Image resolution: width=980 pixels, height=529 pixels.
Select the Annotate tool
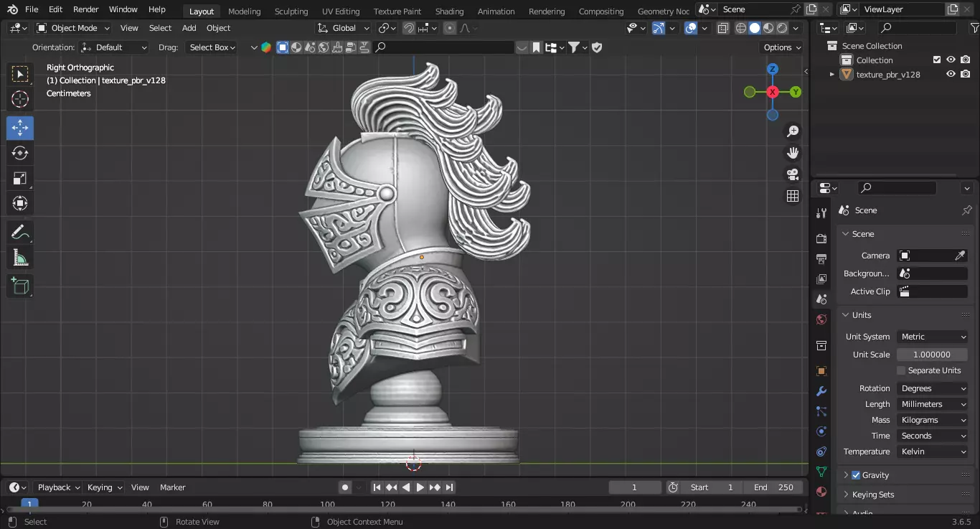pyautogui.click(x=20, y=233)
